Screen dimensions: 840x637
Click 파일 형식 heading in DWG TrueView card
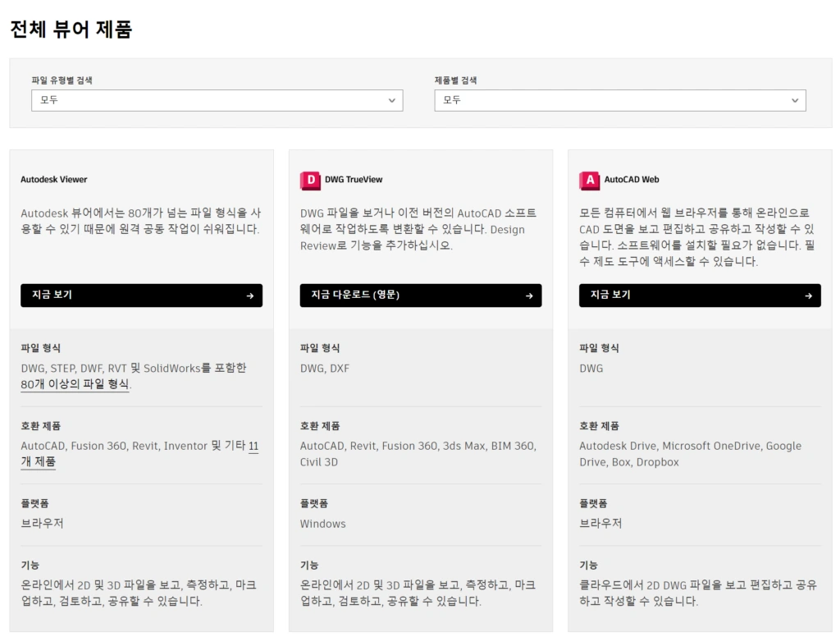click(320, 348)
